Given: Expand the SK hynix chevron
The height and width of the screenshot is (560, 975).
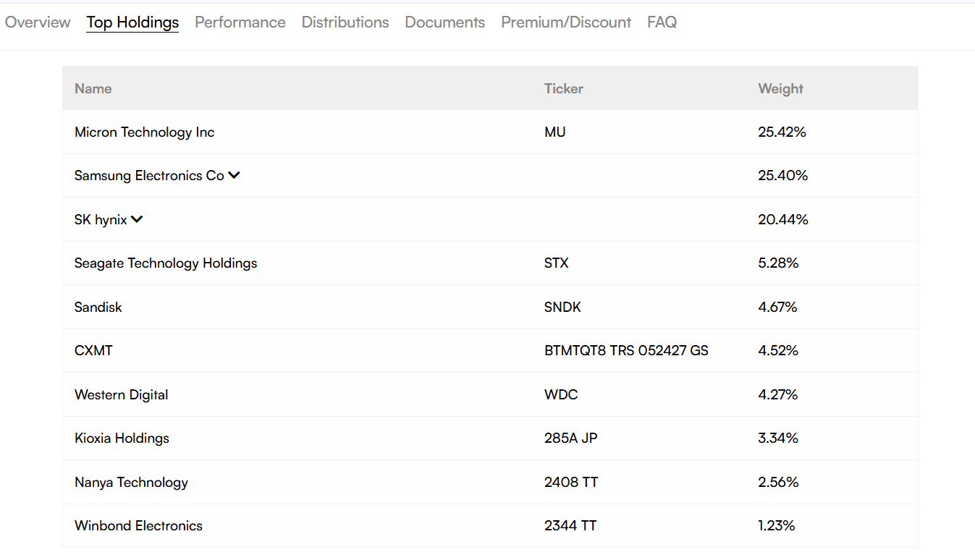Looking at the screenshot, I should (137, 219).
